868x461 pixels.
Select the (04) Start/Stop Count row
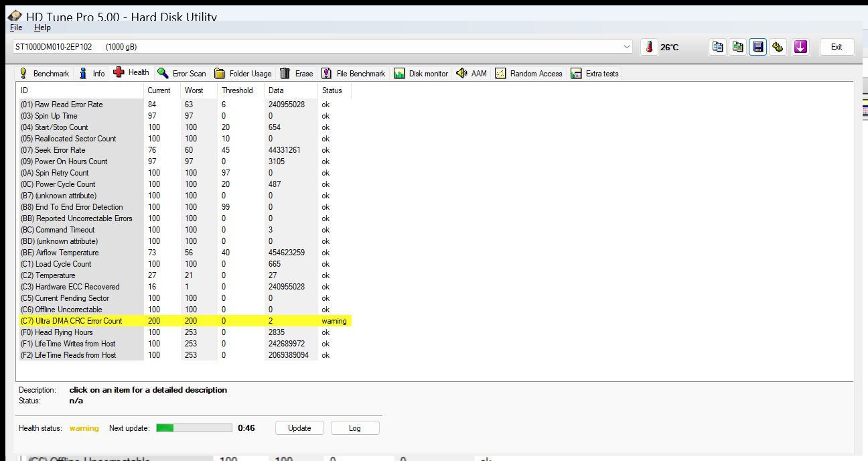tap(184, 127)
